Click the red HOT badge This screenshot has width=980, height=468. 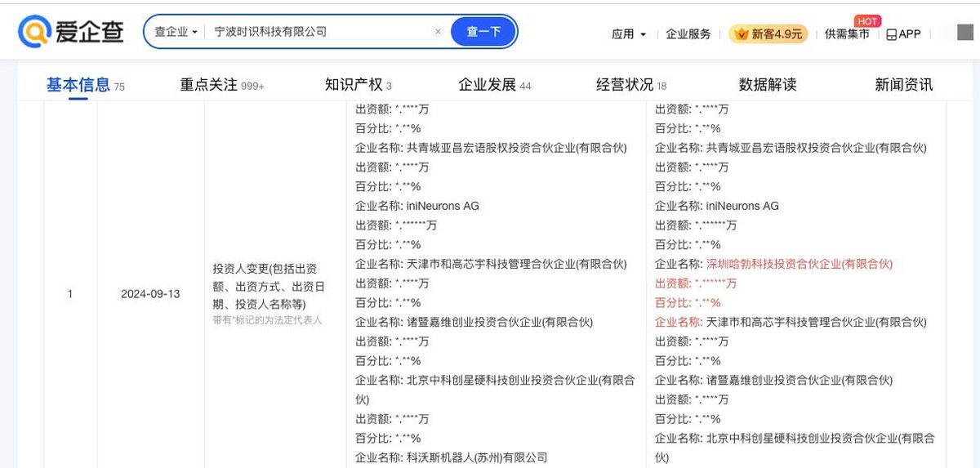point(867,21)
